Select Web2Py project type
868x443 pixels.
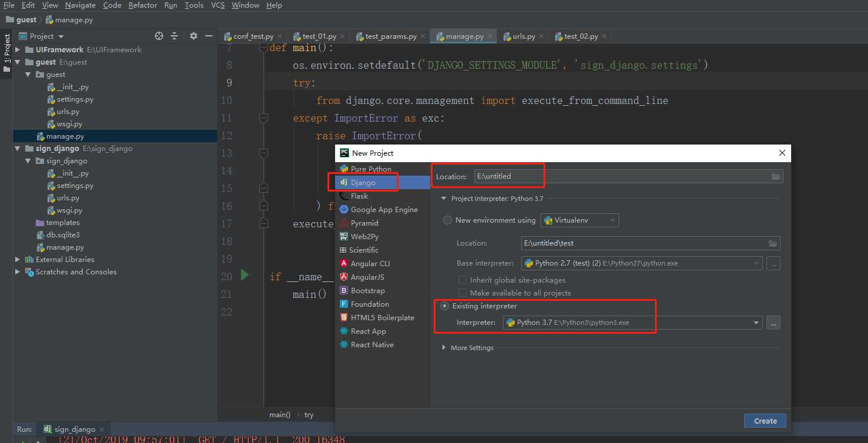tap(364, 237)
